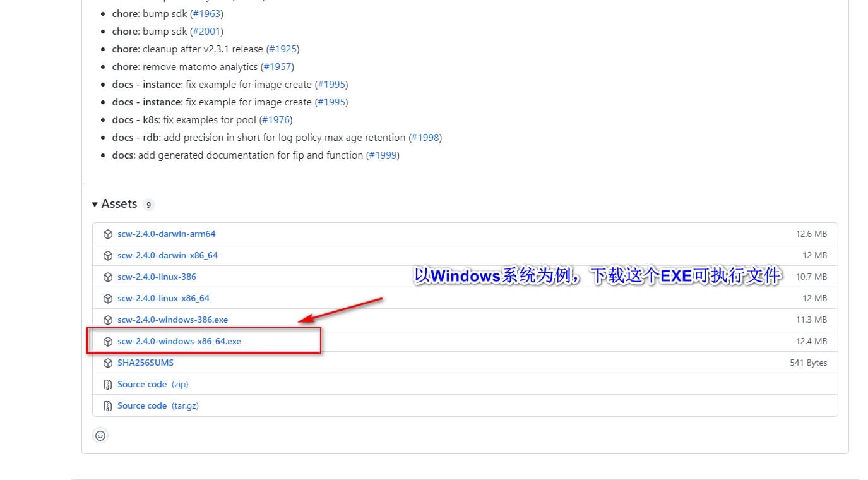Click the package icon beside scw-2.4.0-linux-386

coord(108,277)
